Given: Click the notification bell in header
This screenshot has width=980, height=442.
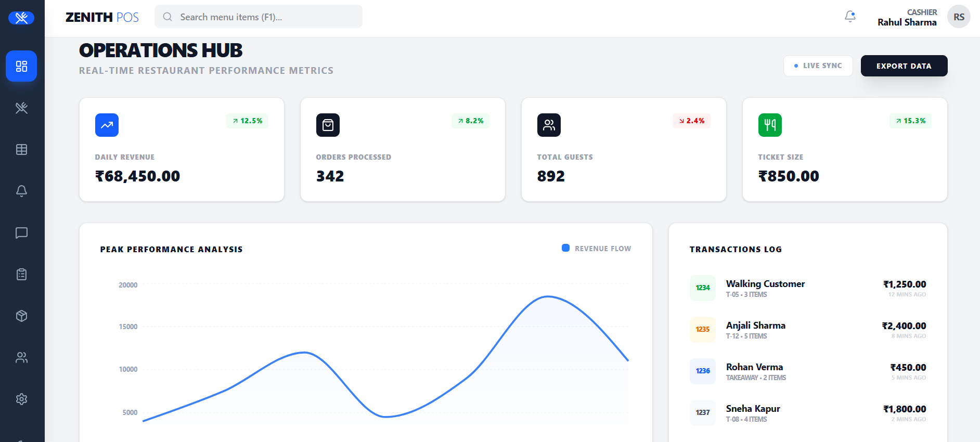Looking at the screenshot, I should coord(850,17).
